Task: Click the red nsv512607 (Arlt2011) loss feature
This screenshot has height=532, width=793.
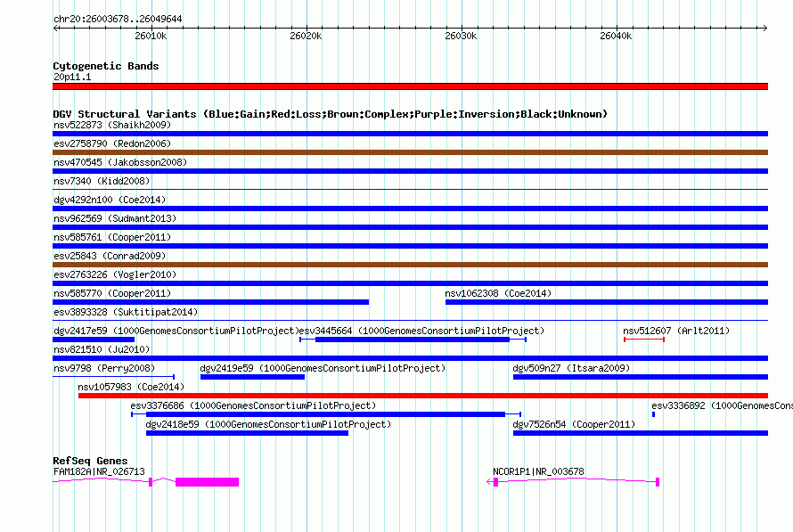Action: [644, 340]
